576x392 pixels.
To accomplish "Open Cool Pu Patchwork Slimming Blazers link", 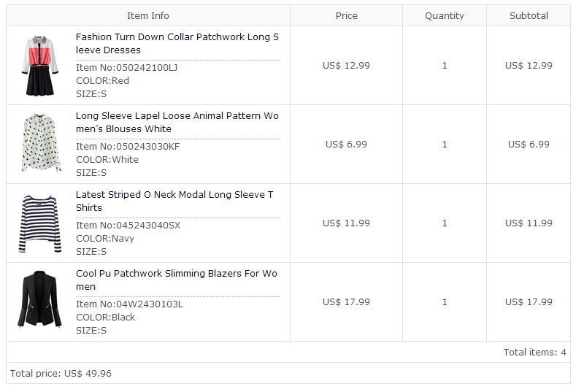I will click(x=177, y=280).
